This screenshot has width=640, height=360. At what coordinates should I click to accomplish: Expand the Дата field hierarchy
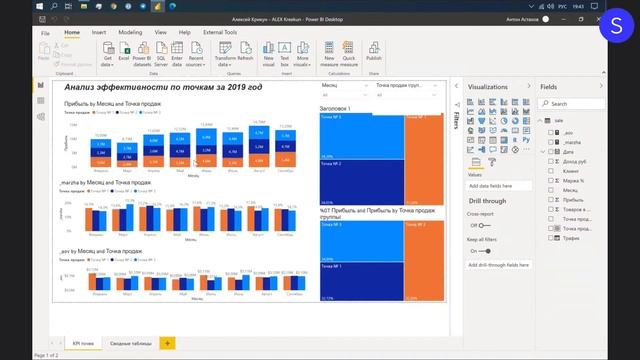(x=543, y=152)
